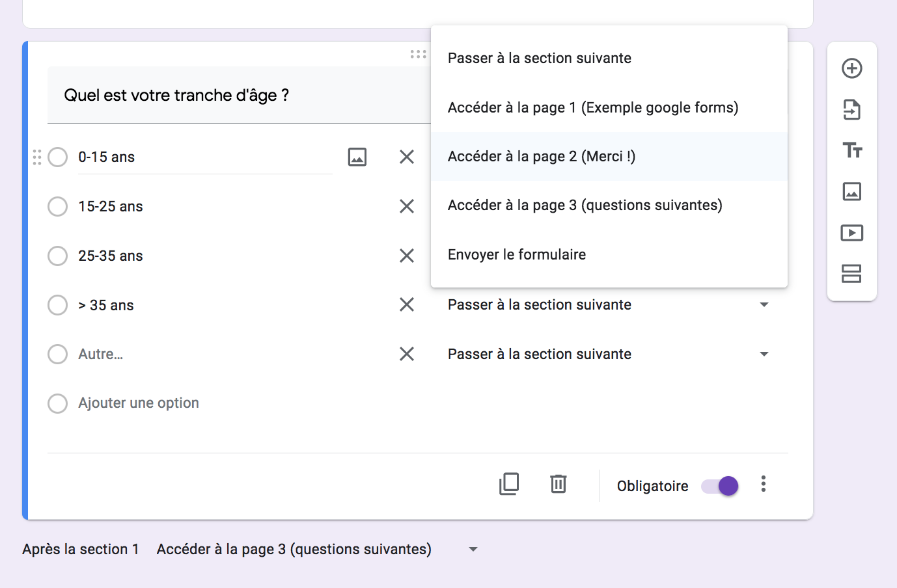Click the import questions icon

click(851, 109)
